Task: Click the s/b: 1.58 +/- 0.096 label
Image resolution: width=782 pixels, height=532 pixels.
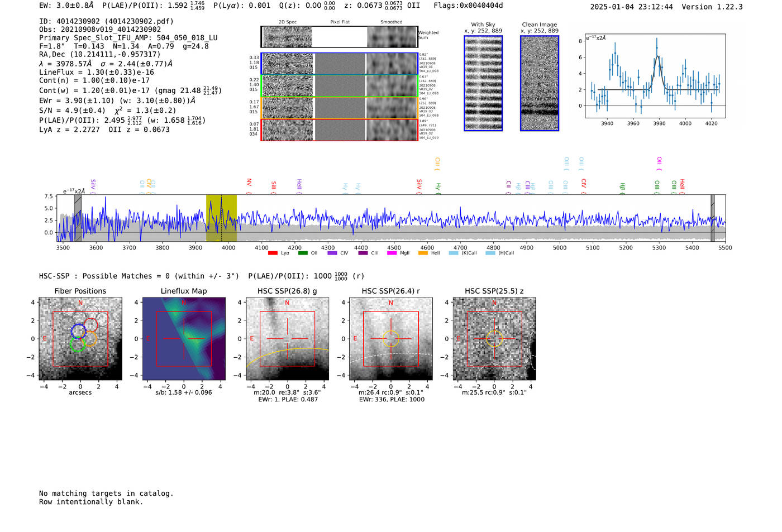Action: click(x=184, y=392)
